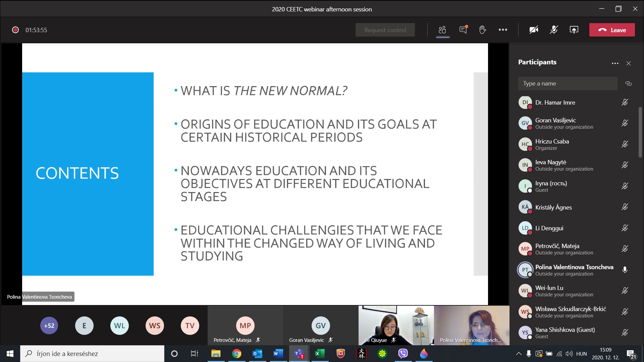Click the recording indicator icon
This screenshot has height=362, width=644.
(x=15, y=30)
